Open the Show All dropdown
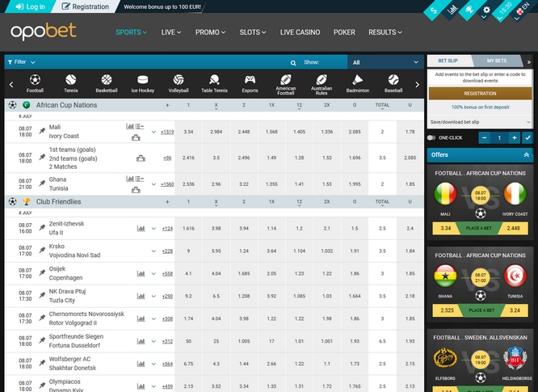Viewport: 538px width, 392px height. [385, 62]
